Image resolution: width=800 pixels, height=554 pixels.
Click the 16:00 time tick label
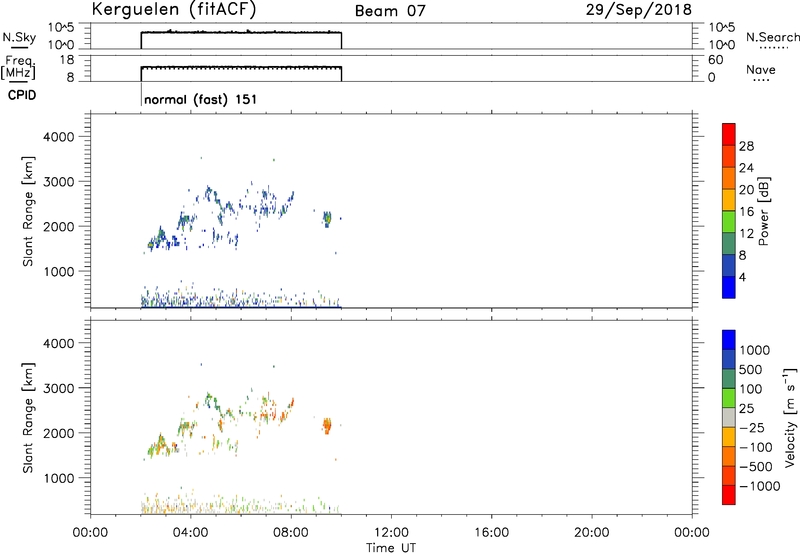tap(491, 533)
